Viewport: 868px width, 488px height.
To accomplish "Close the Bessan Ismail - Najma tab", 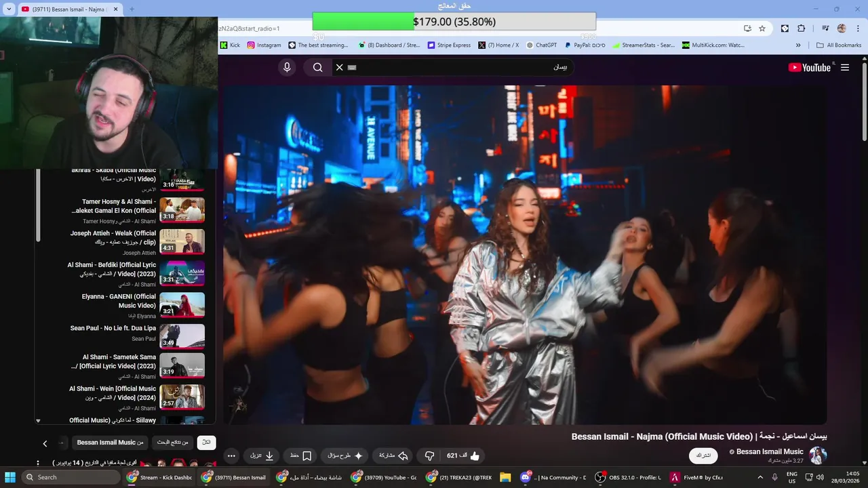I will pyautogui.click(x=116, y=9).
